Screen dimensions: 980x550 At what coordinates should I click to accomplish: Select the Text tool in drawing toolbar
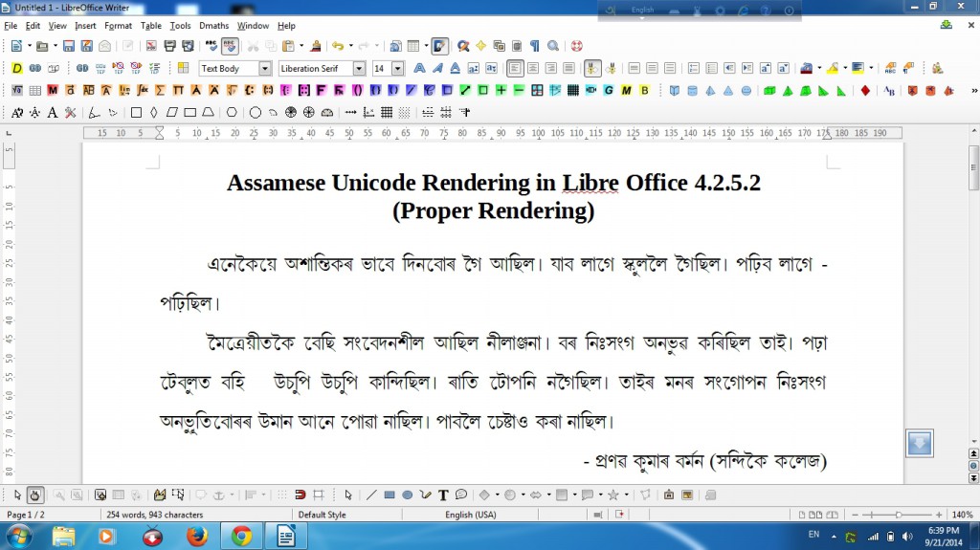tap(443, 495)
